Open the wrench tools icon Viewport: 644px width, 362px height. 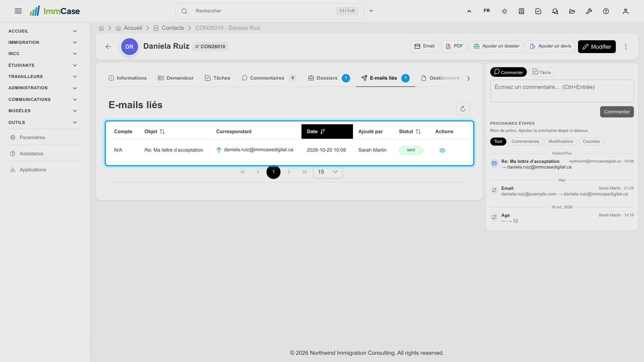(x=589, y=11)
